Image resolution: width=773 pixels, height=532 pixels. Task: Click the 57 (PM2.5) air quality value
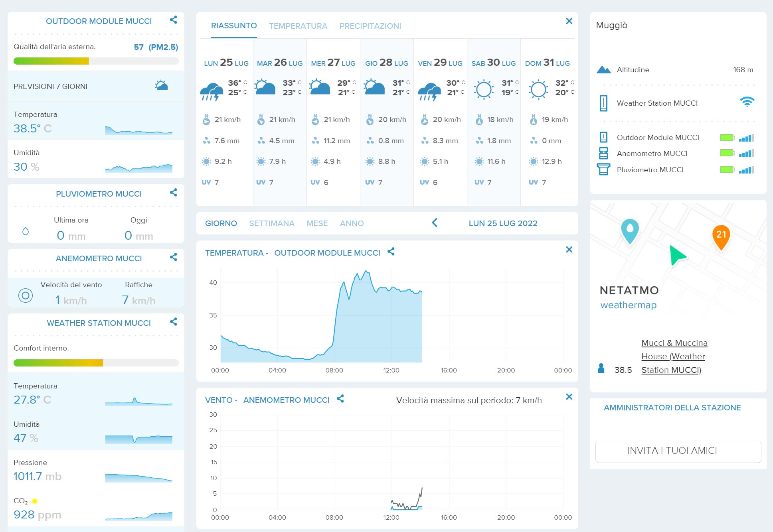tap(156, 47)
